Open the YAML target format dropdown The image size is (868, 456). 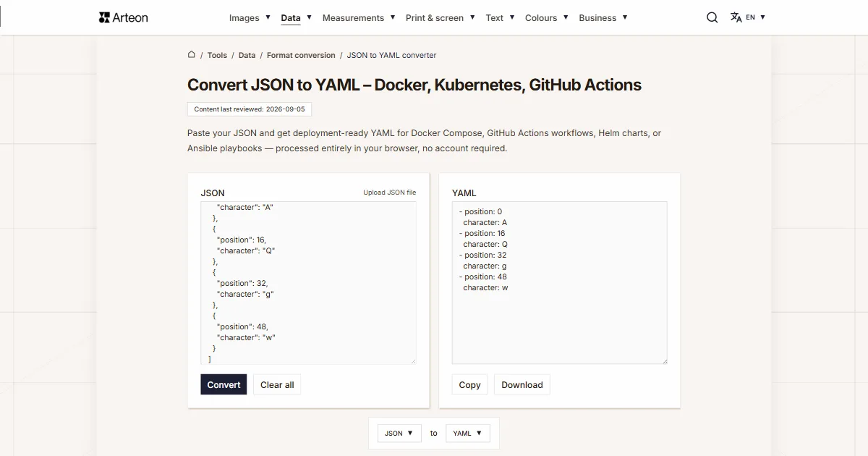[468, 433]
